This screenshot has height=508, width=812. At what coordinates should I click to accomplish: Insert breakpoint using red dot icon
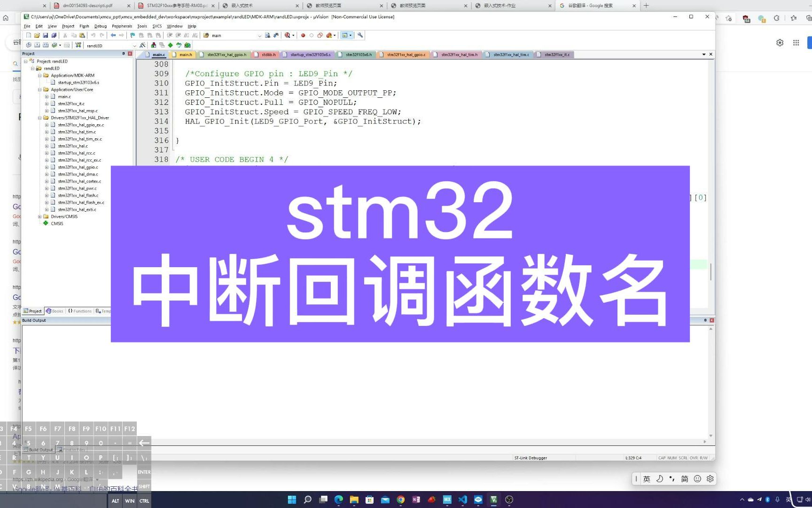[303, 35]
